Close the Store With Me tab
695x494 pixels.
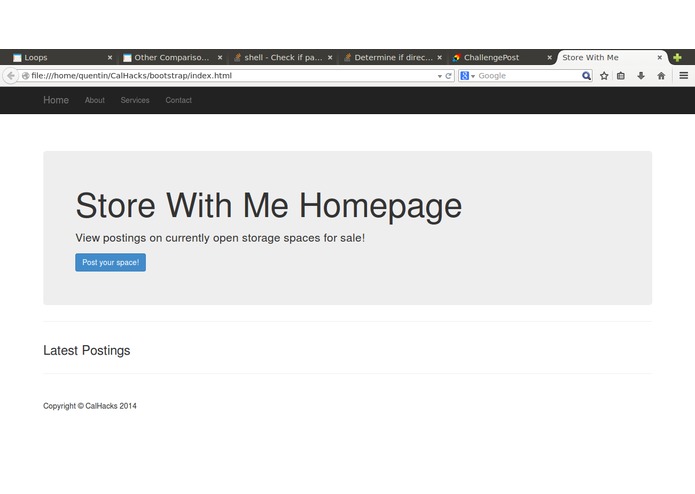(660, 58)
